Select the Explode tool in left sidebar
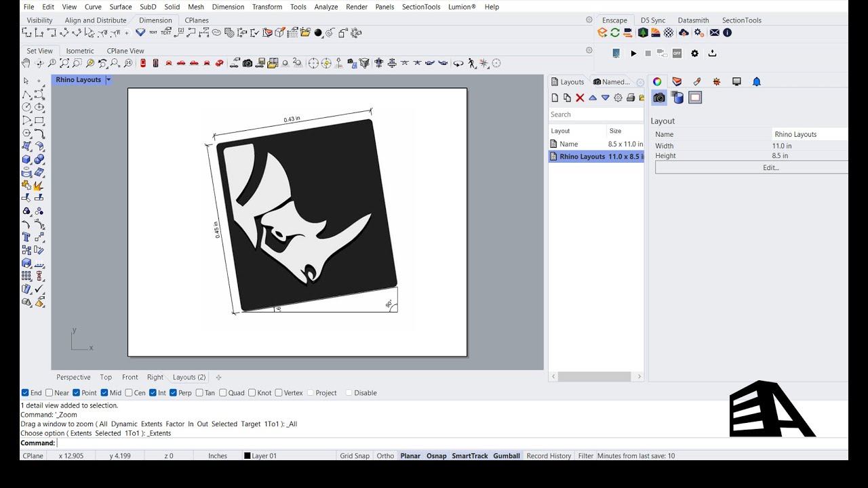The height and width of the screenshot is (488, 868). pyautogui.click(x=39, y=185)
